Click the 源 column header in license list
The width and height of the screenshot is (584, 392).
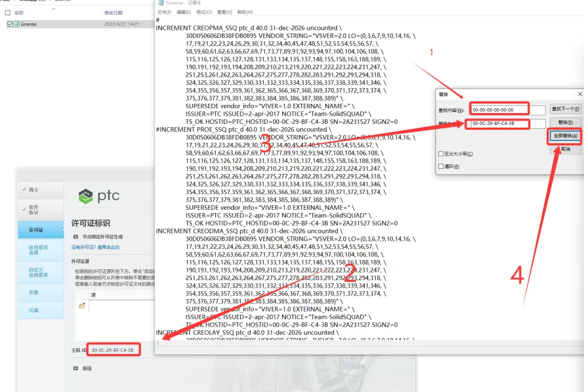pyautogui.click(x=93, y=295)
